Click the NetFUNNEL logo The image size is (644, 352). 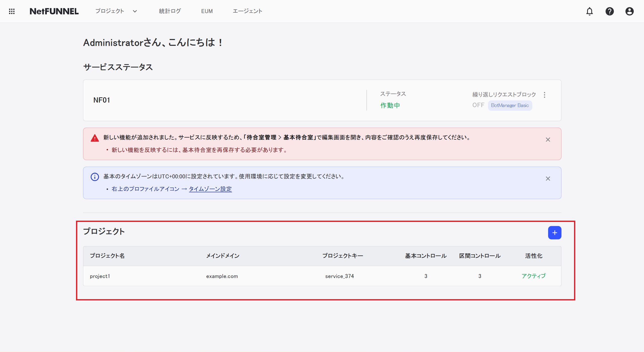[x=54, y=11]
